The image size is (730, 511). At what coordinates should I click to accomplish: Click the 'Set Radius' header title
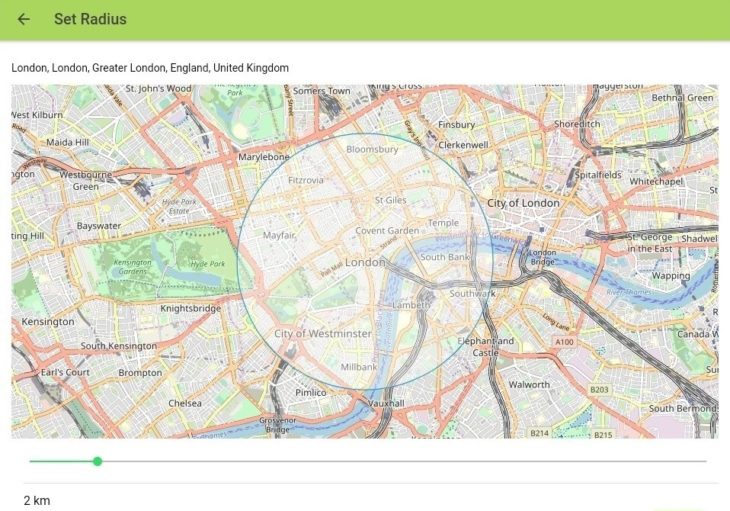[x=90, y=19]
